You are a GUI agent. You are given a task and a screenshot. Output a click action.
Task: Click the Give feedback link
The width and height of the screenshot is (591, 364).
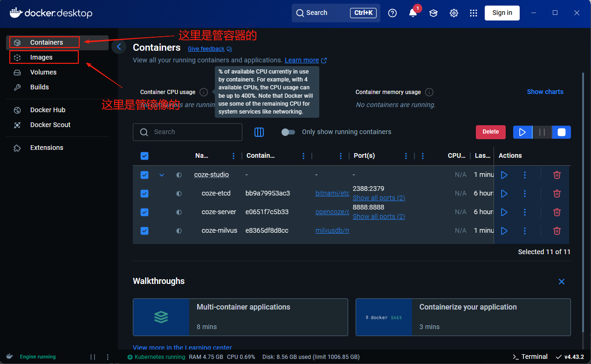click(210, 49)
